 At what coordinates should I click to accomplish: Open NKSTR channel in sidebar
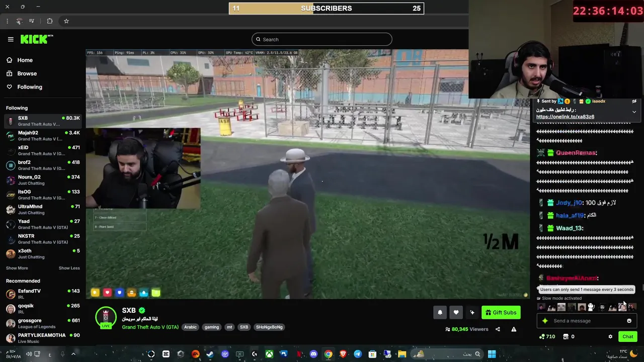pyautogui.click(x=43, y=239)
